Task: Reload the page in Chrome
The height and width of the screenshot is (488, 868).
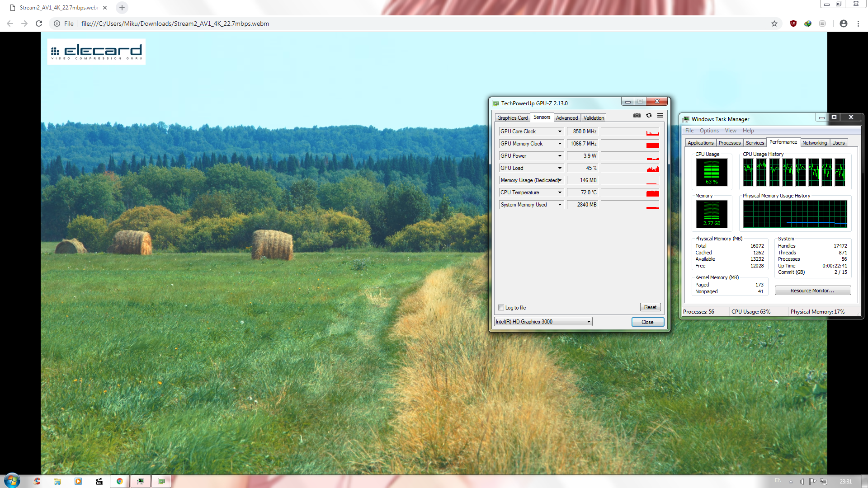Action: point(39,23)
